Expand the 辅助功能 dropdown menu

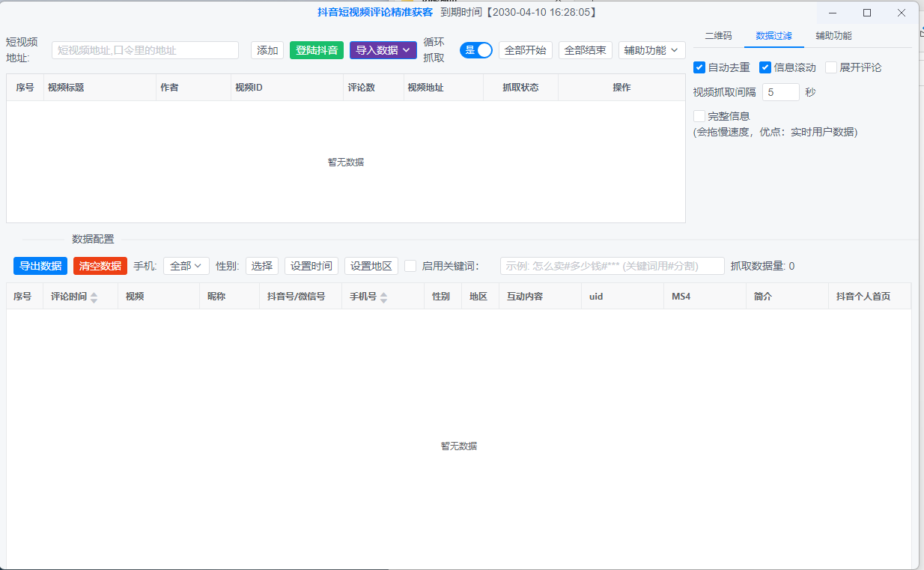651,50
